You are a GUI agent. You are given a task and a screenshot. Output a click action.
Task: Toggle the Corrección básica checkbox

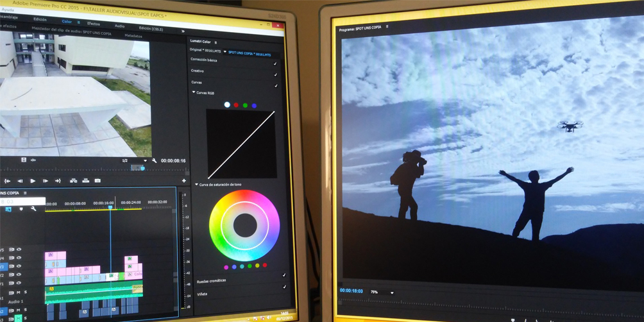pos(275,64)
